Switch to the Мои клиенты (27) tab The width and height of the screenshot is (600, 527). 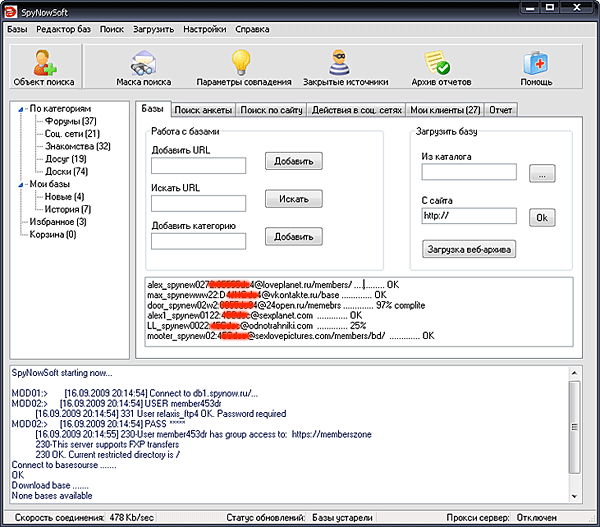point(445,109)
